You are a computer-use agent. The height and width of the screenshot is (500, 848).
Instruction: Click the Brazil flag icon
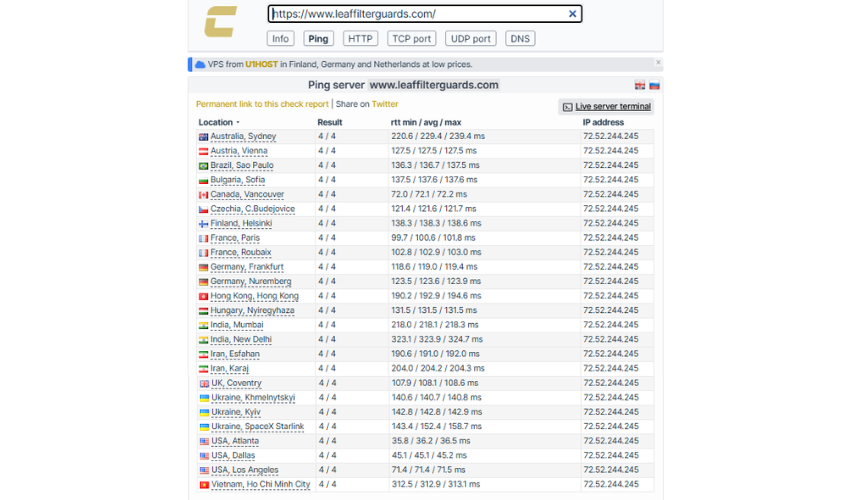(203, 166)
